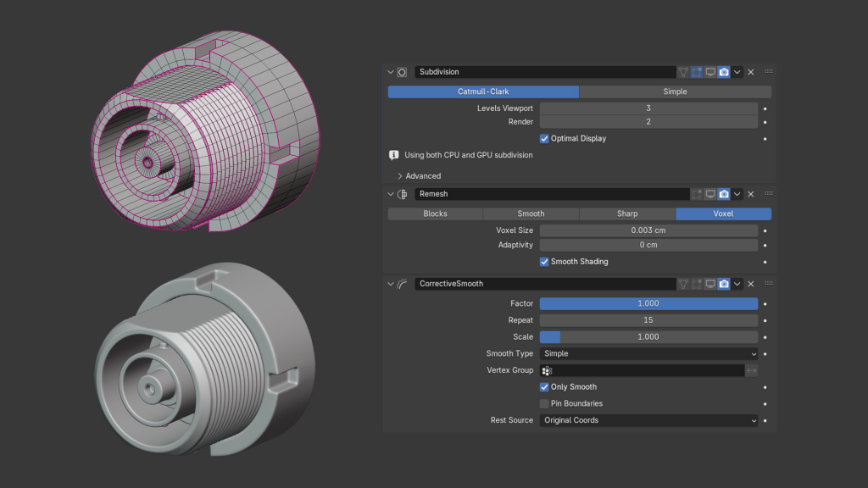Open the Rest Source dropdown
The image size is (868, 488).
coord(648,420)
